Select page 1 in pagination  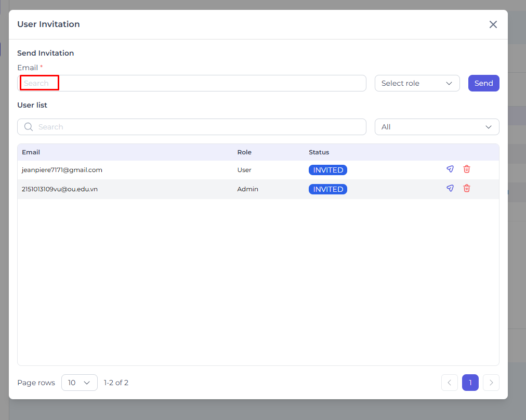[x=470, y=383]
